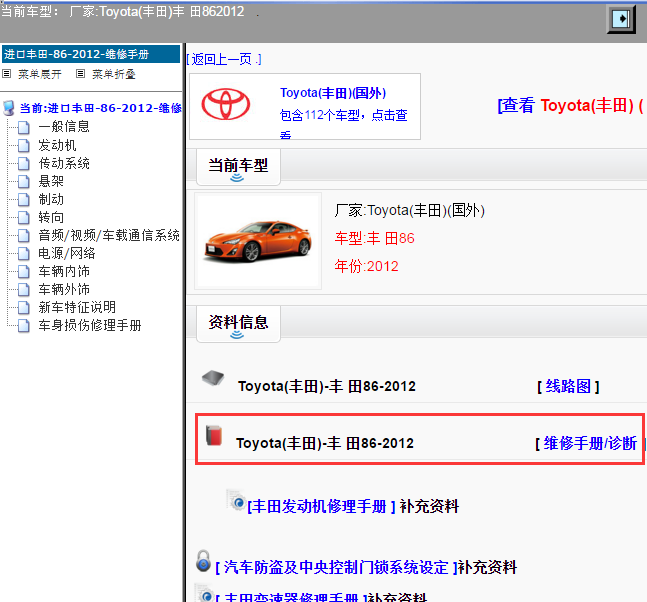Image resolution: width=647 pixels, height=602 pixels.
Task: Open 丰田发动机修理手册 supplementary link
Action: click(321, 506)
